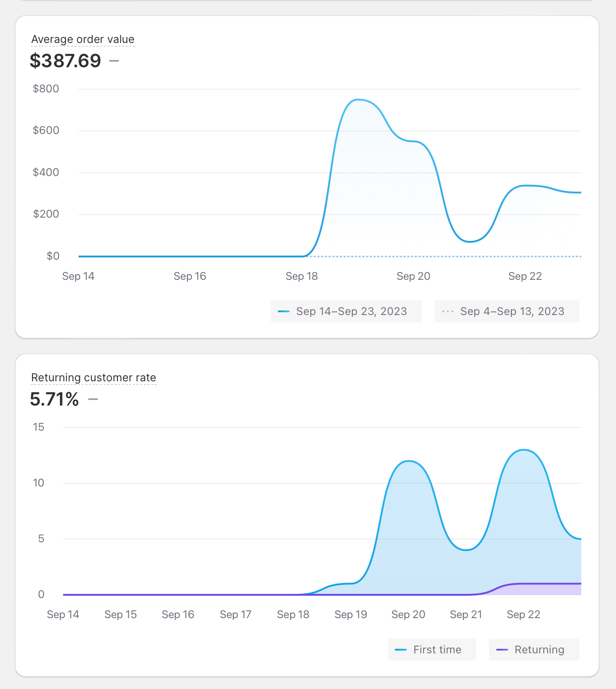This screenshot has height=689, width=616.
Task: Toggle the First time legend series
Action: (432, 650)
